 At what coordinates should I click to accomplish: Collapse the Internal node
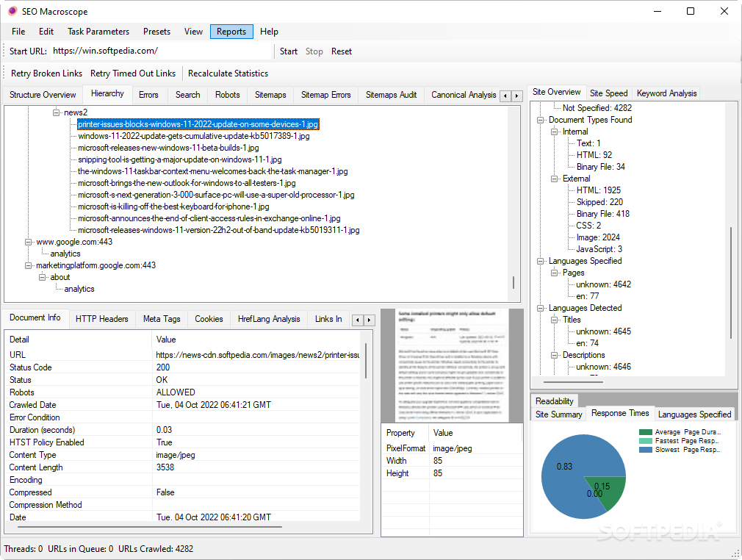click(x=555, y=132)
